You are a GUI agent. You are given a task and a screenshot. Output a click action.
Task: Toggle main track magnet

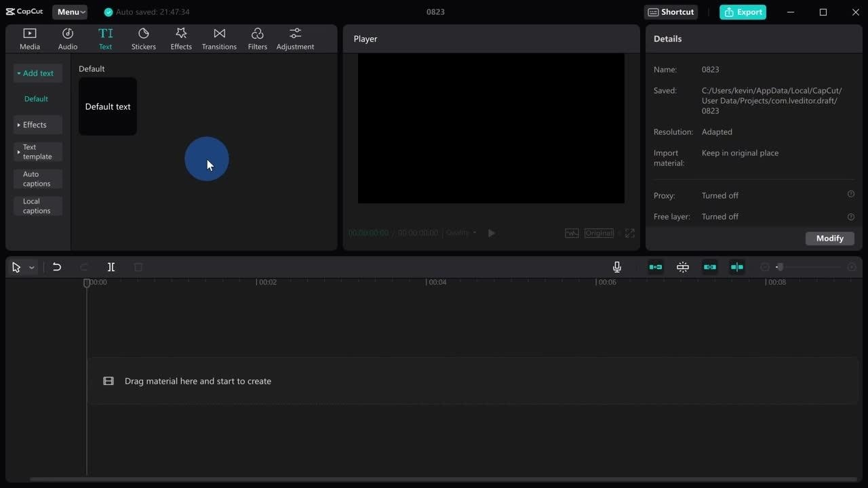(x=656, y=267)
